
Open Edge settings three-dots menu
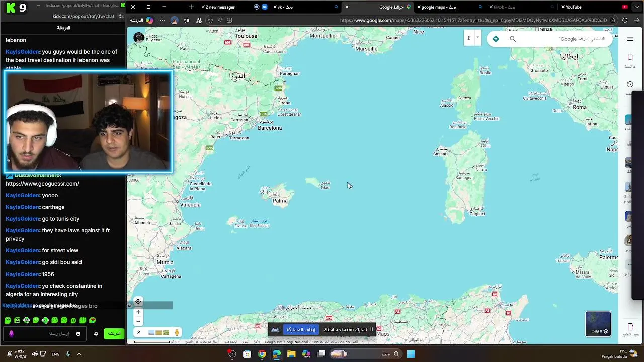[x=162, y=20]
